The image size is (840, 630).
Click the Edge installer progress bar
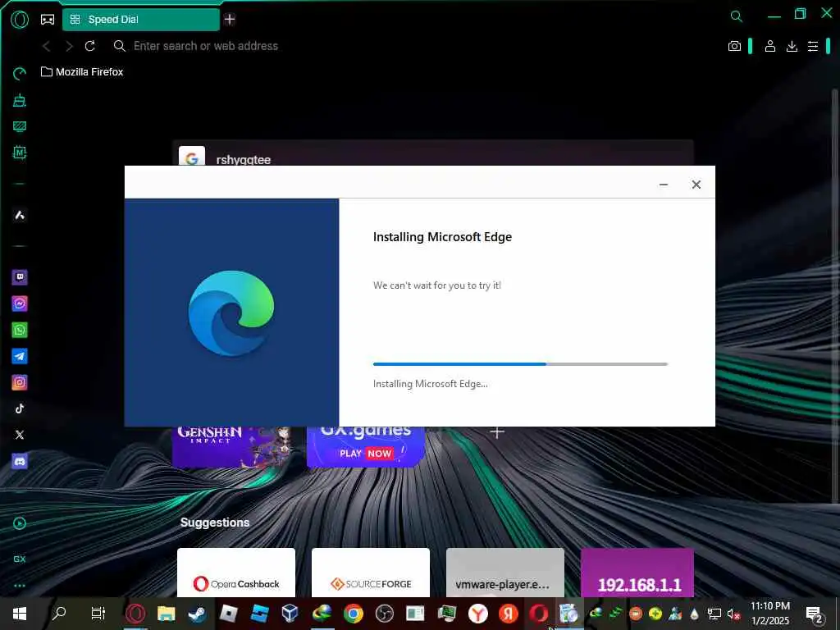coord(520,364)
